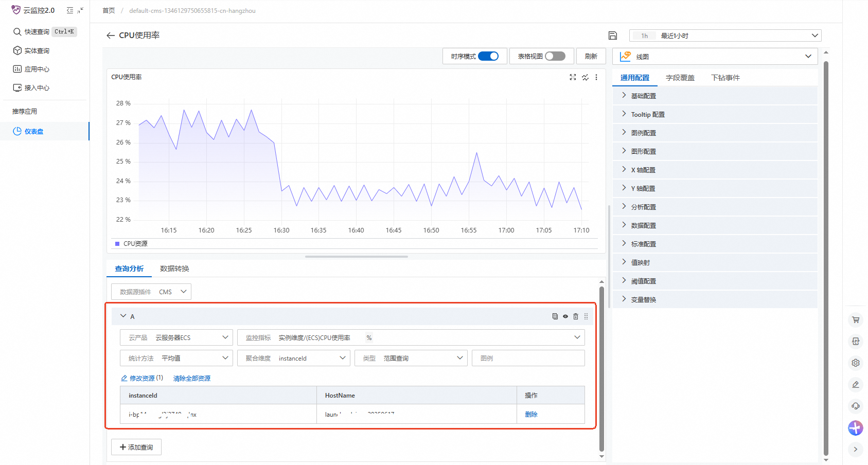This screenshot has width=868, height=465.
Task: Copy query A using duplicate icon
Action: pos(555,316)
